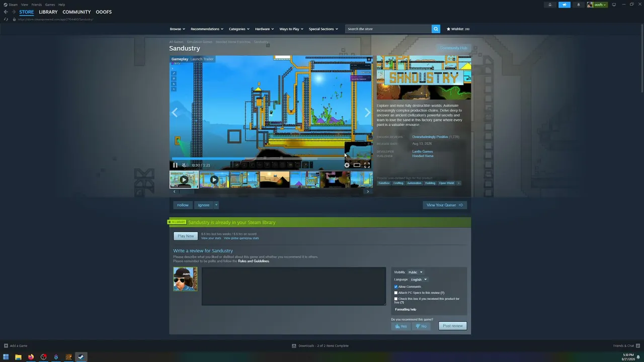The image size is (644, 362).
Task: Open the Friends menu
Action: [37, 5]
